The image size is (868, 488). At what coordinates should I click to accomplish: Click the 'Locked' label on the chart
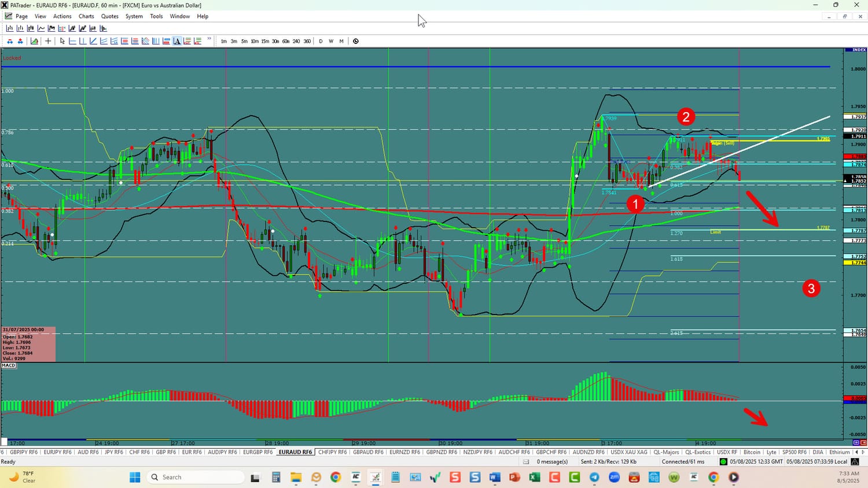tap(12, 58)
